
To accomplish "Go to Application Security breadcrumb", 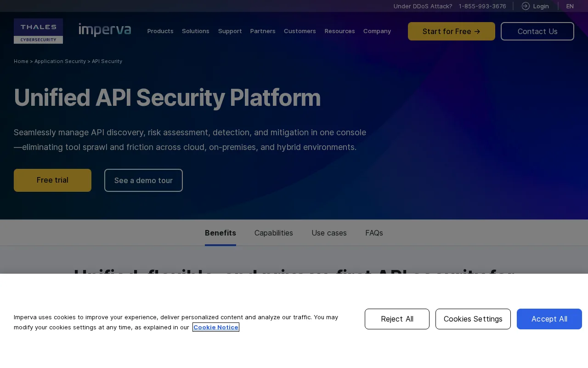I will tap(60, 61).
